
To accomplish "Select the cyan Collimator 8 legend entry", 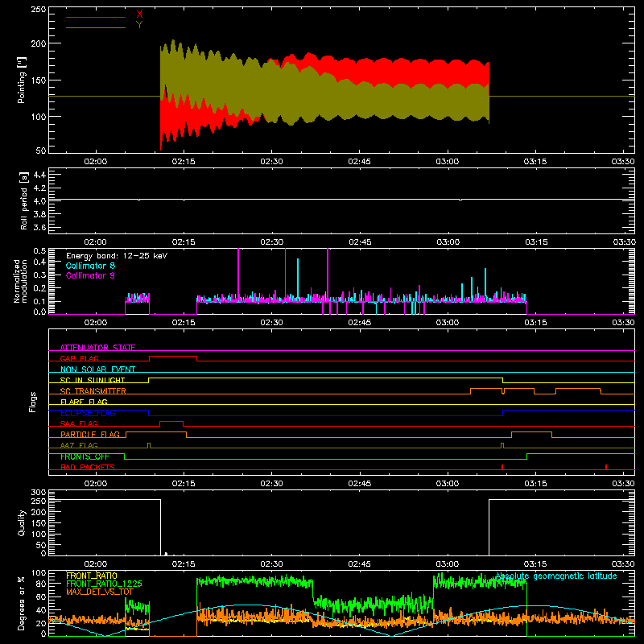I will coord(90,266).
